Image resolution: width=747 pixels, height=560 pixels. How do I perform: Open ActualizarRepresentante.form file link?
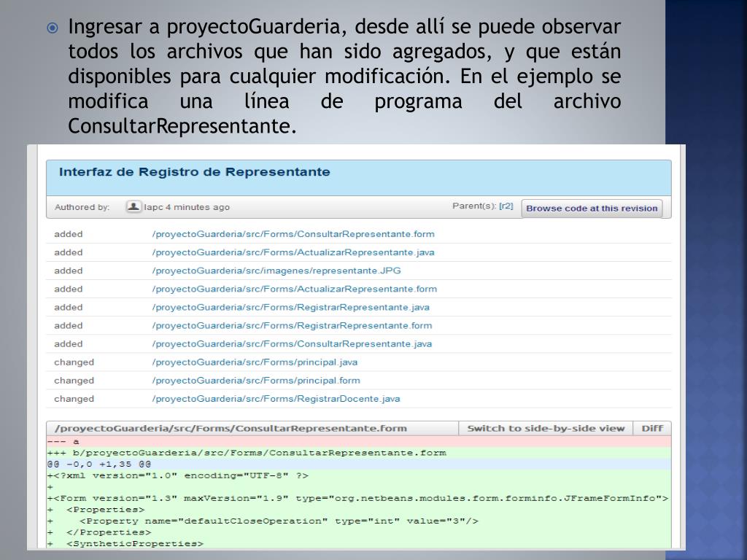(295, 289)
